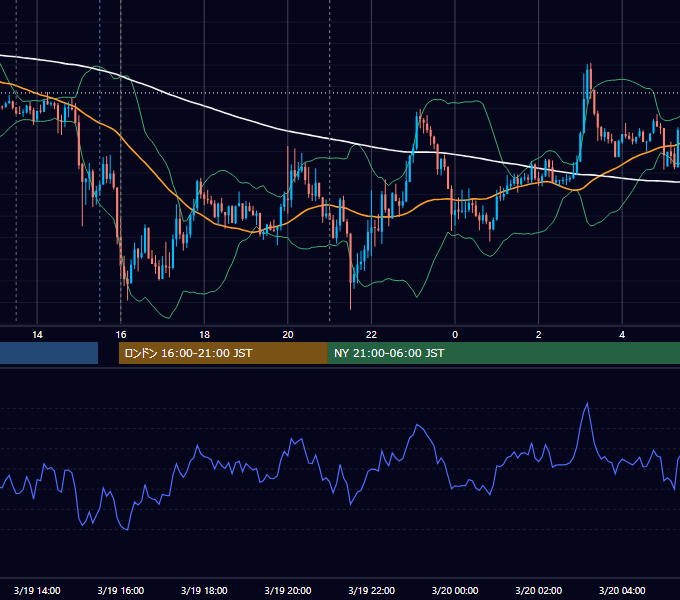Select the "3/19 22:00" time label
The height and width of the screenshot is (600, 680).
[372, 590]
